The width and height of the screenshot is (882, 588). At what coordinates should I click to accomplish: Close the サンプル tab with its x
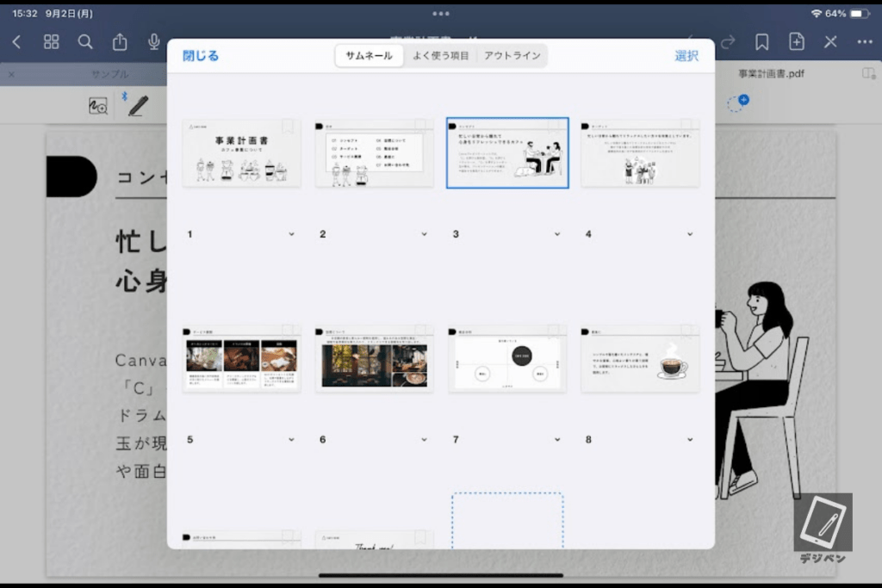pyautogui.click(x=12, y=74)
